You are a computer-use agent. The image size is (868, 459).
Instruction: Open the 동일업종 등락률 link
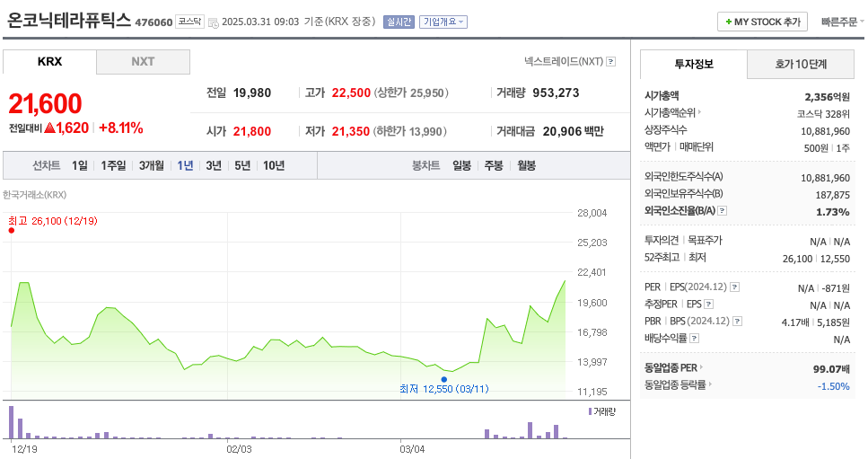click(675, 384)
